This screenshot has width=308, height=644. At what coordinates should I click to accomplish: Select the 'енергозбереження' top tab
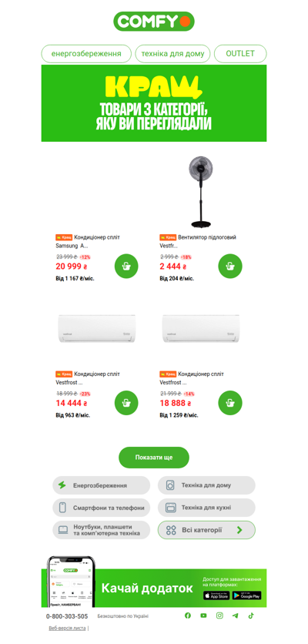[86, 54]
